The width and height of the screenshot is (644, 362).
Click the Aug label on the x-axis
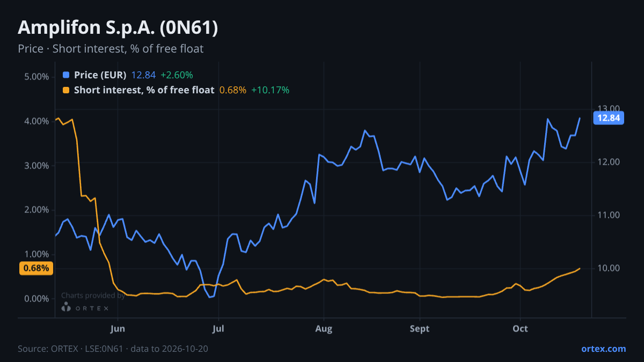(x=324, y=329)
